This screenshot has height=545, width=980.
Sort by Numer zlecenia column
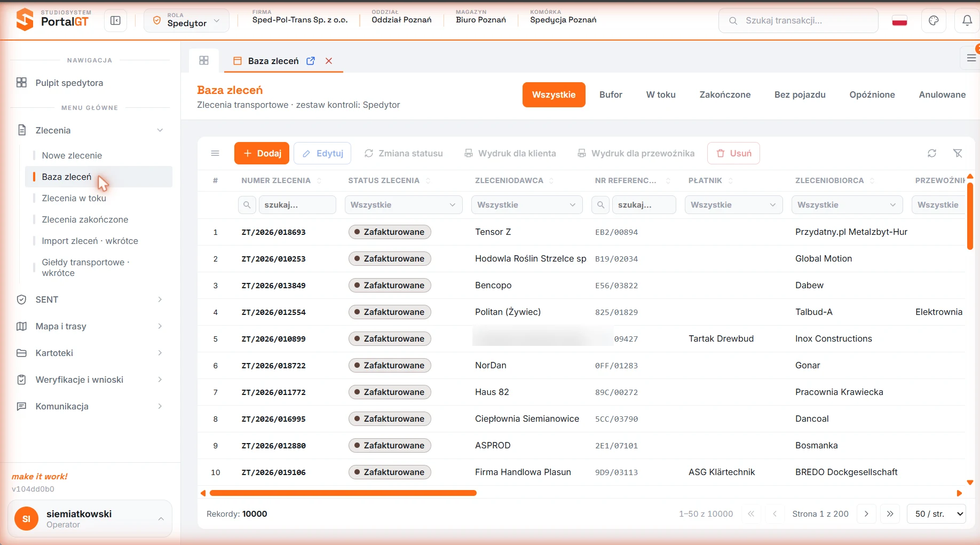(x=319, y=181)
